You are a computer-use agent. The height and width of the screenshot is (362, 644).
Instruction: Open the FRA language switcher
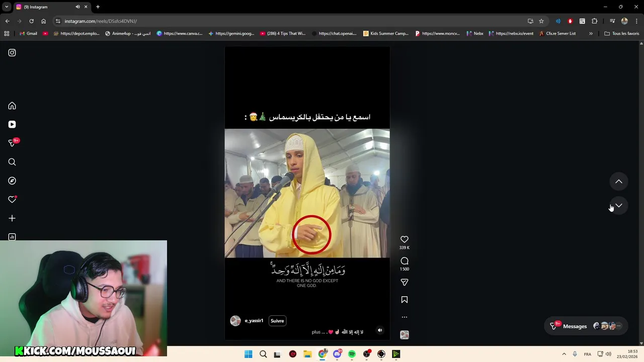(x=588, y=354)
